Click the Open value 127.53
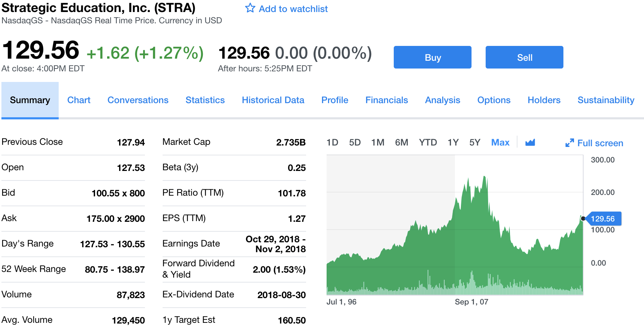 point(131,168)
